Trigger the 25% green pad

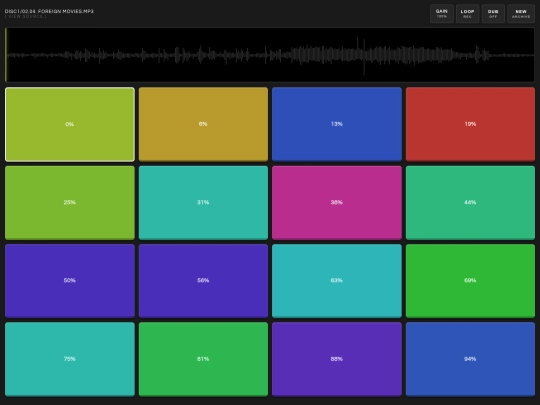70,202
